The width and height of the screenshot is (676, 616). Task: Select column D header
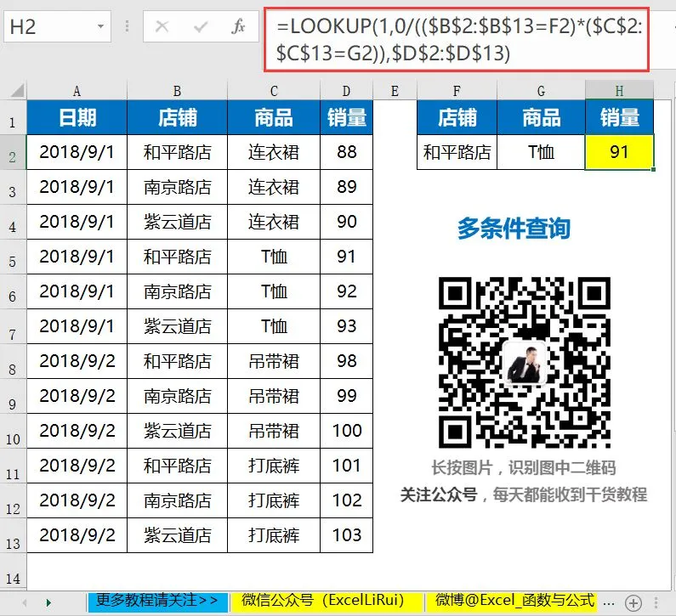[x=346, y=91]
